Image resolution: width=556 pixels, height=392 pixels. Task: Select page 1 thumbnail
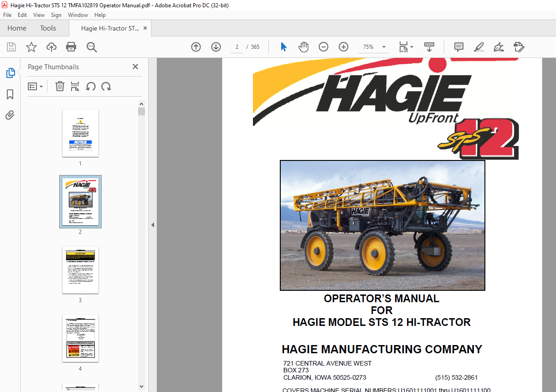[80, 133]
